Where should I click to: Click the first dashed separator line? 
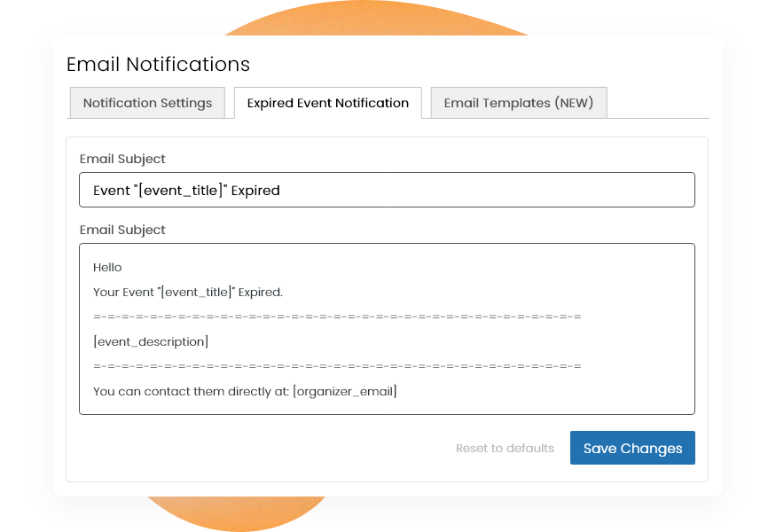(x=337, y=317)
